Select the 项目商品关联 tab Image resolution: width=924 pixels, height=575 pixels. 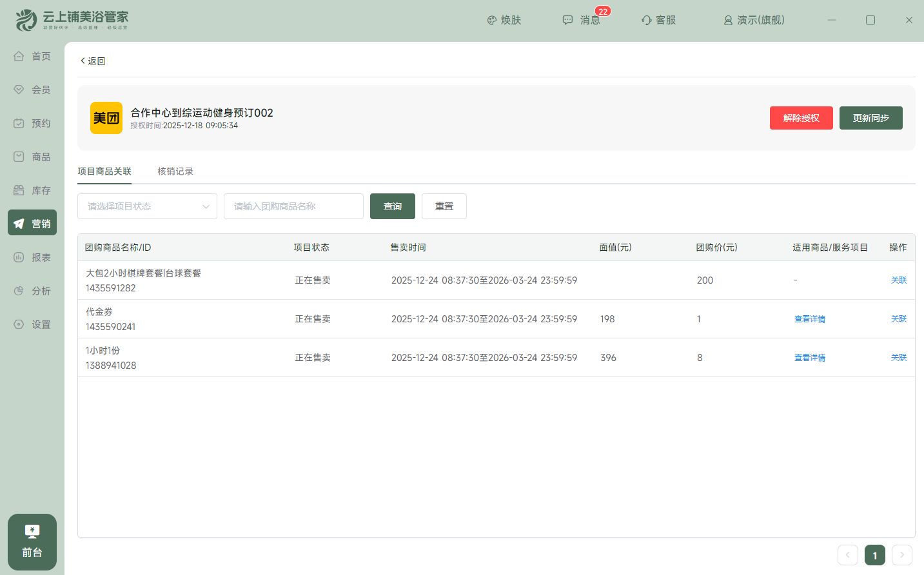click(x=104, y=171)
